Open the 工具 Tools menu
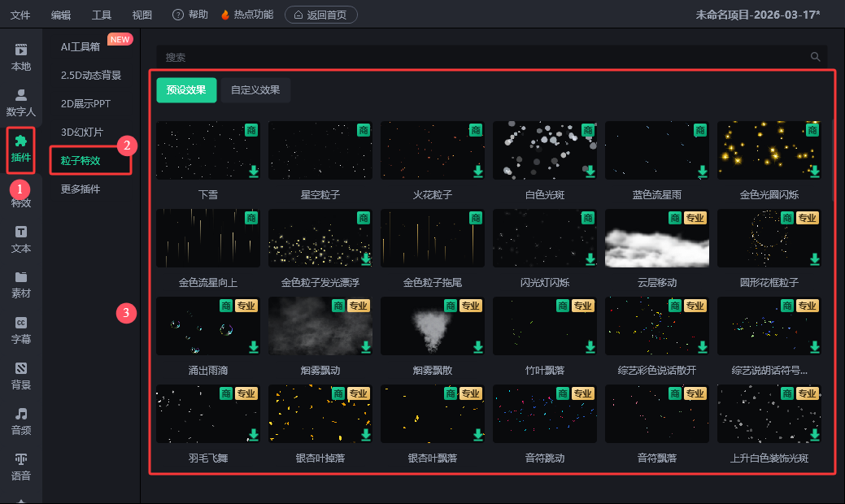Image resolution: width=845 pixels, height=504 pixels. click(x=102, y=15)
